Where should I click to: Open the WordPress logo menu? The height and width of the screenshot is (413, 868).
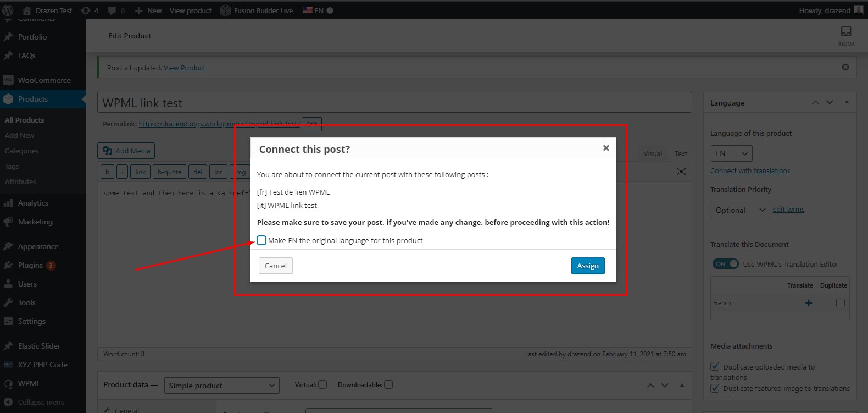coord(8,10)
